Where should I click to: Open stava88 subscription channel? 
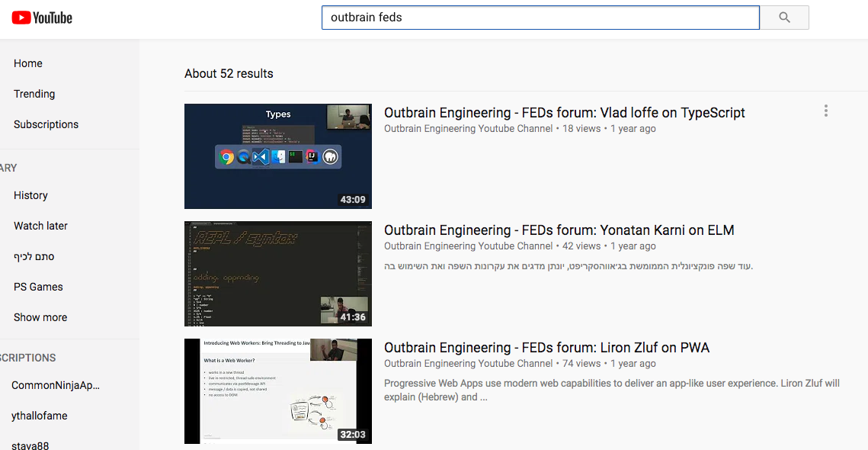[31, 445]
